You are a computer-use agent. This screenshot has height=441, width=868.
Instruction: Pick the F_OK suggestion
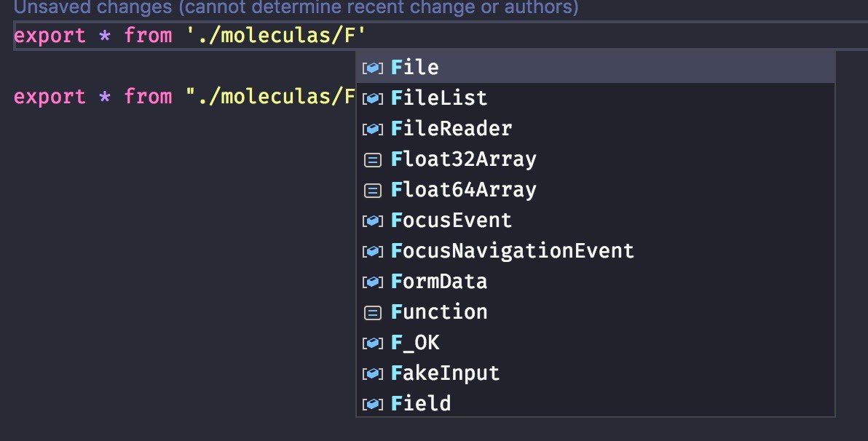tap(595, 343)
